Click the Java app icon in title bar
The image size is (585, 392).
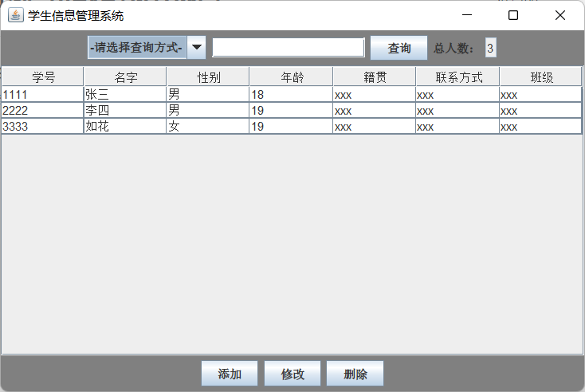pos(16,15)
